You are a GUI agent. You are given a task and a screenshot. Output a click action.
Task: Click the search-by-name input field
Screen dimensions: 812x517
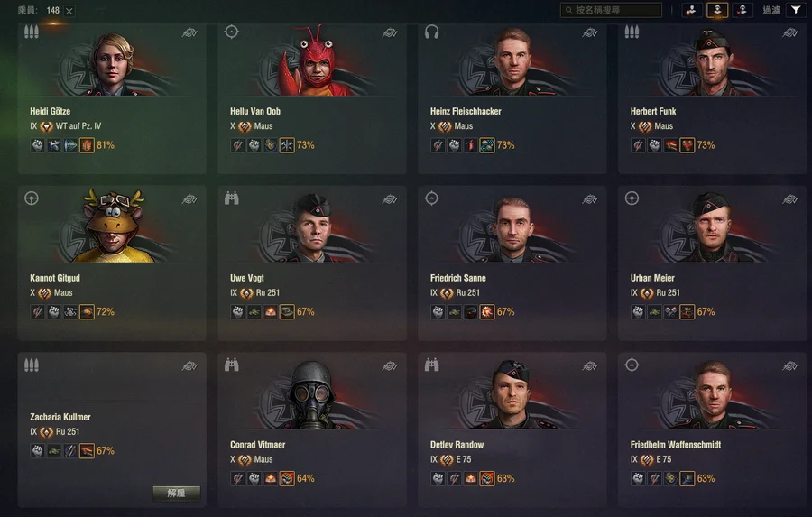coord(611,10)
